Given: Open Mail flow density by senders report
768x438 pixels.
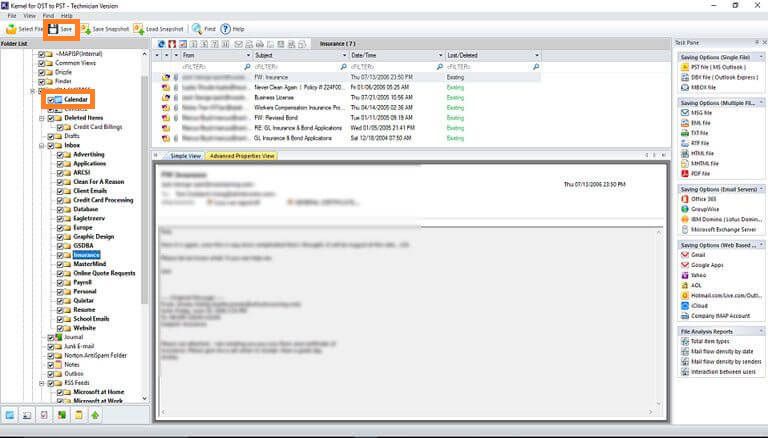Looking at the screenshot, I should 721,362.
